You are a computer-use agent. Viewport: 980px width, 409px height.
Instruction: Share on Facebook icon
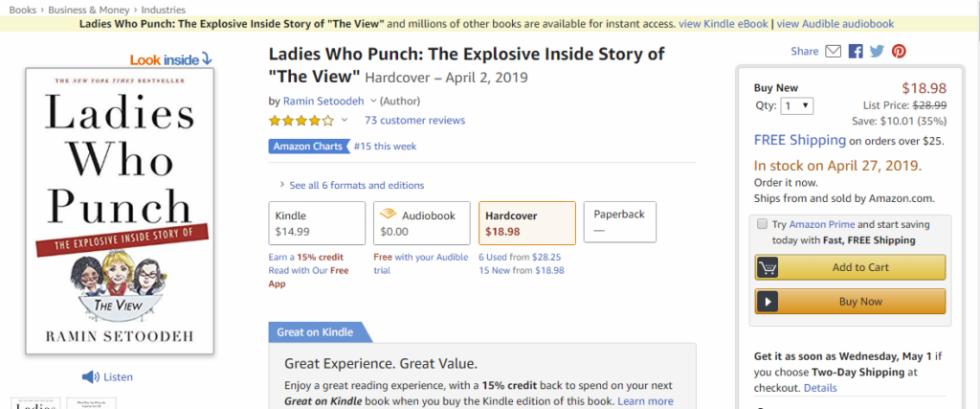click(x=856, y=52)
